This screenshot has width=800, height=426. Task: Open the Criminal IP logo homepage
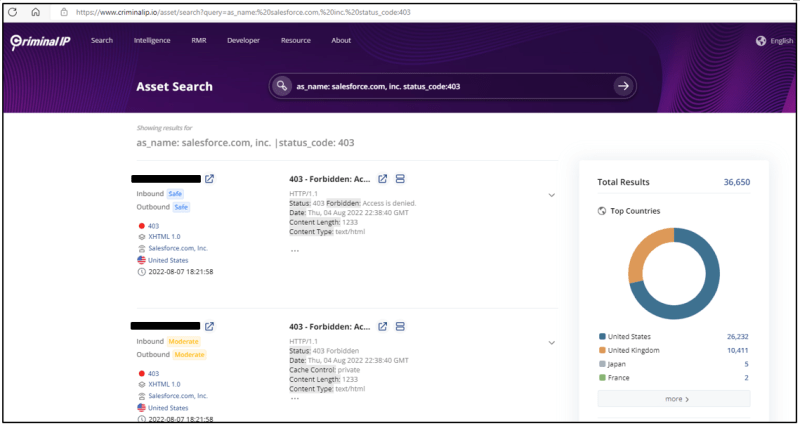40,41
